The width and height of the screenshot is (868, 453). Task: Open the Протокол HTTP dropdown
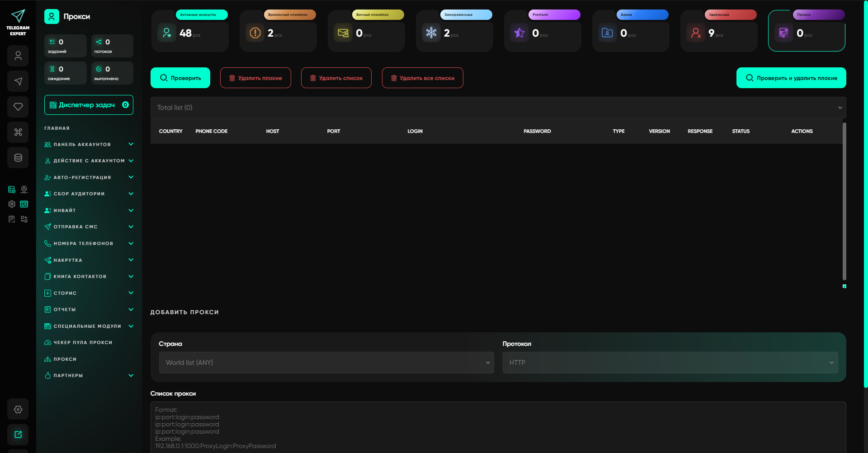coord(670,363)
